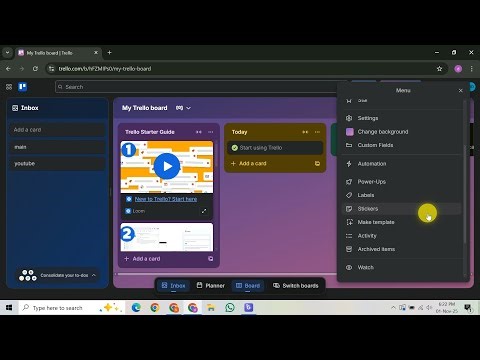Open the tab search dropdown arrow

(x=7, y=53)
